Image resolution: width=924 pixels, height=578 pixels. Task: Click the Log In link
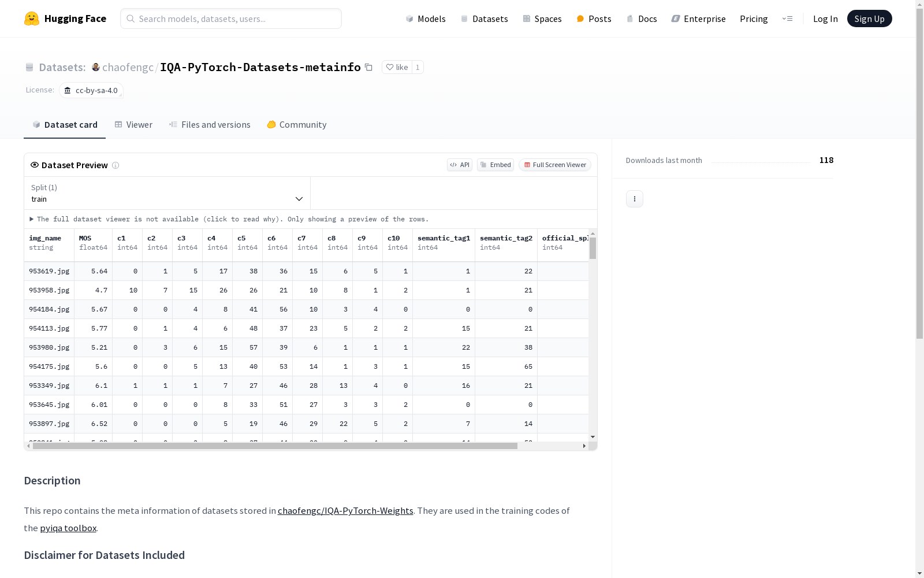825,18
